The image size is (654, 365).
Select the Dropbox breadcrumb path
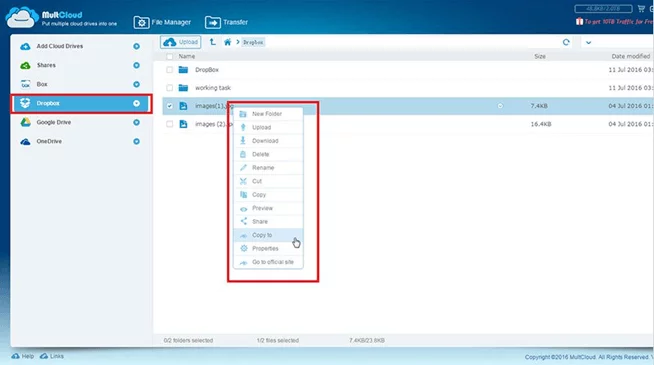[x=253, y=42]
